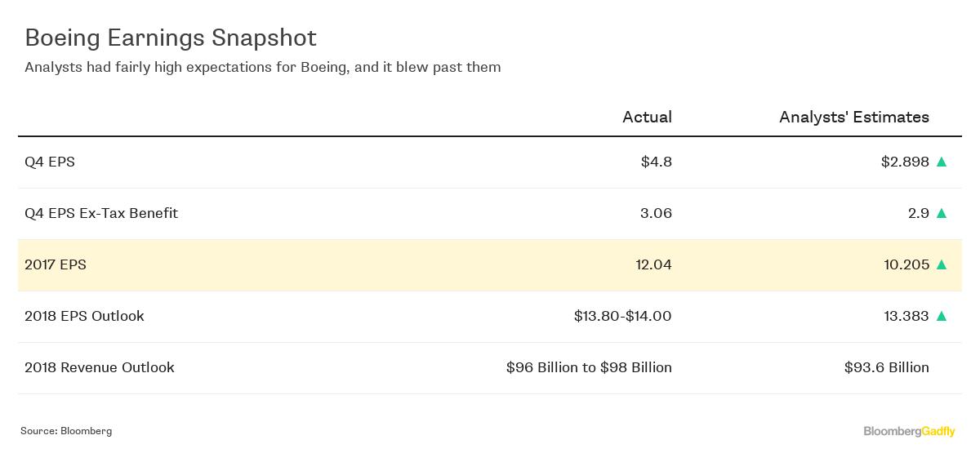This screenshot has width=980, height=462.
Task: Click the $4.8 actual value
Action: pyautogui.click(x=657, y=162)
